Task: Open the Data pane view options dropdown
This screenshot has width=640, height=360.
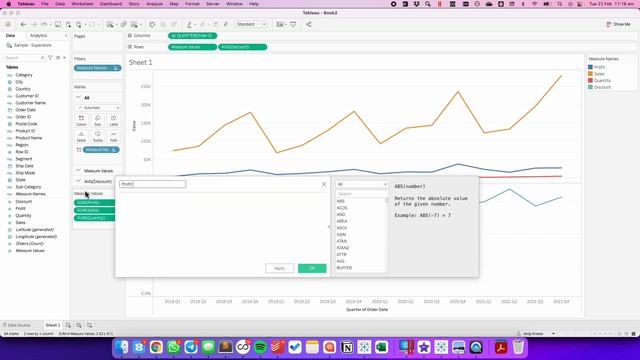Action: 64,58
